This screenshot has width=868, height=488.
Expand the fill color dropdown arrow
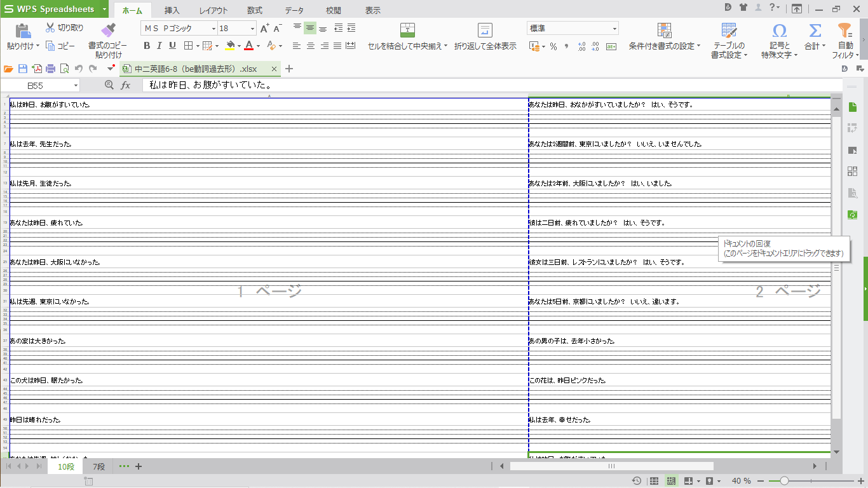(240, 46)
